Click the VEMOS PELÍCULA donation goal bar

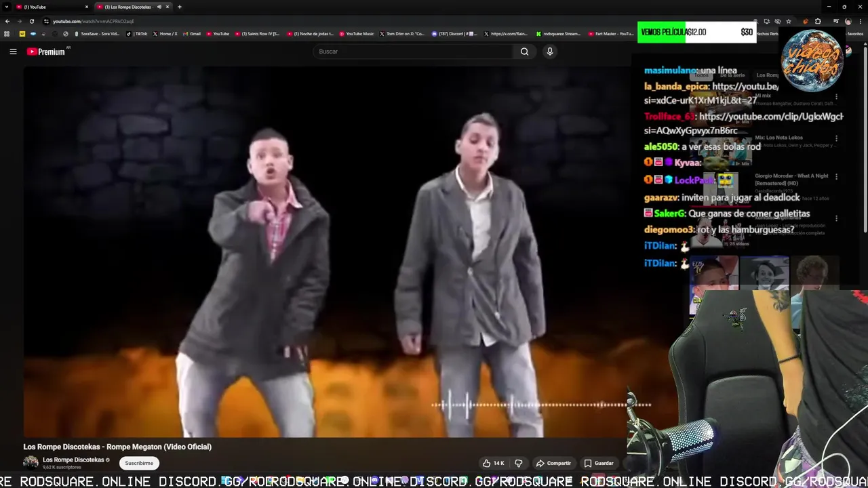pos(696,32)
